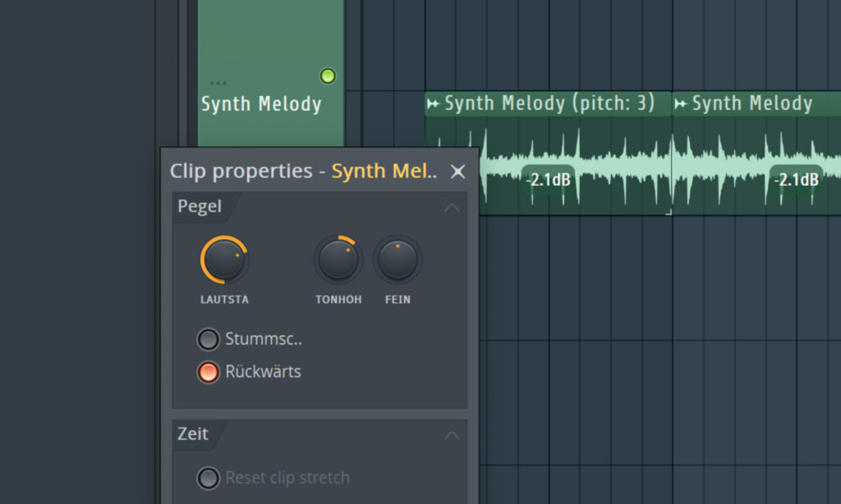
Task: Select the Synth Melody track header
Action: (271, 73)
